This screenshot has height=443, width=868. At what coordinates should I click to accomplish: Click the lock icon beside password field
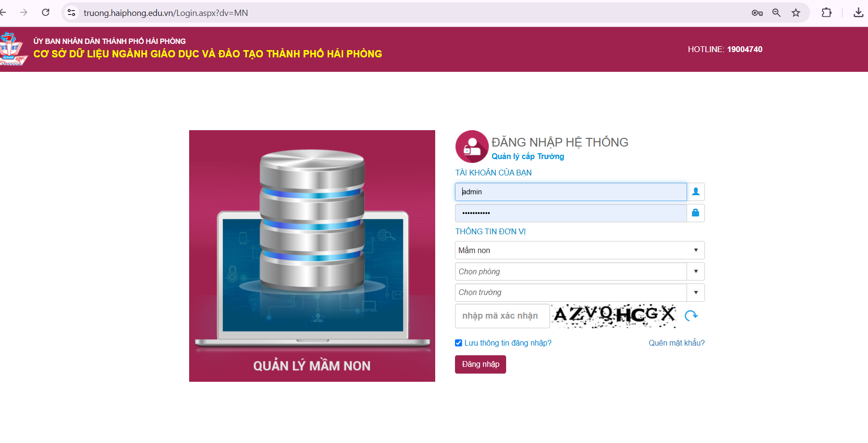(x=695, y=213)
